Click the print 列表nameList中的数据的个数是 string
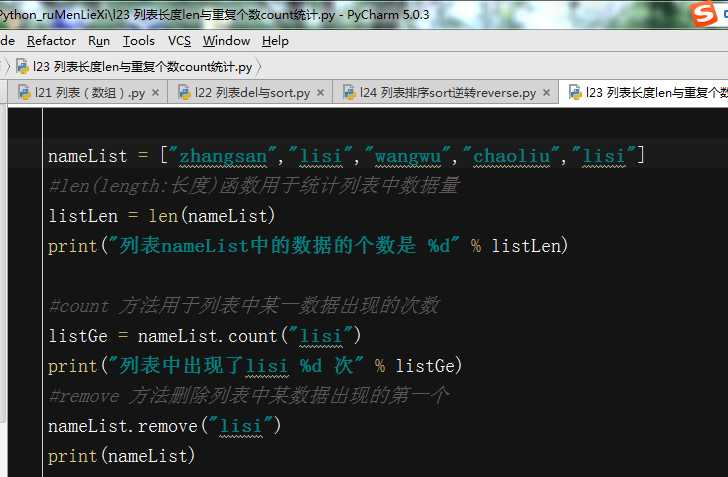 (283, 246)
